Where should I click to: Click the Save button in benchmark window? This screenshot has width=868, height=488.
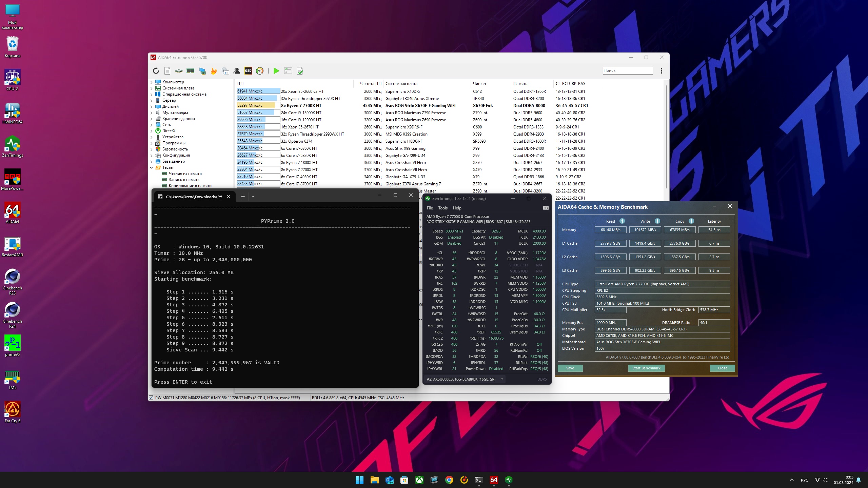[570, 368]
